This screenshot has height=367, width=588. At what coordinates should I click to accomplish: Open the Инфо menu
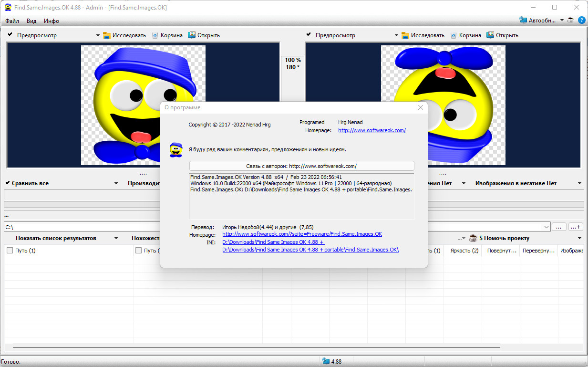(52, 21)
